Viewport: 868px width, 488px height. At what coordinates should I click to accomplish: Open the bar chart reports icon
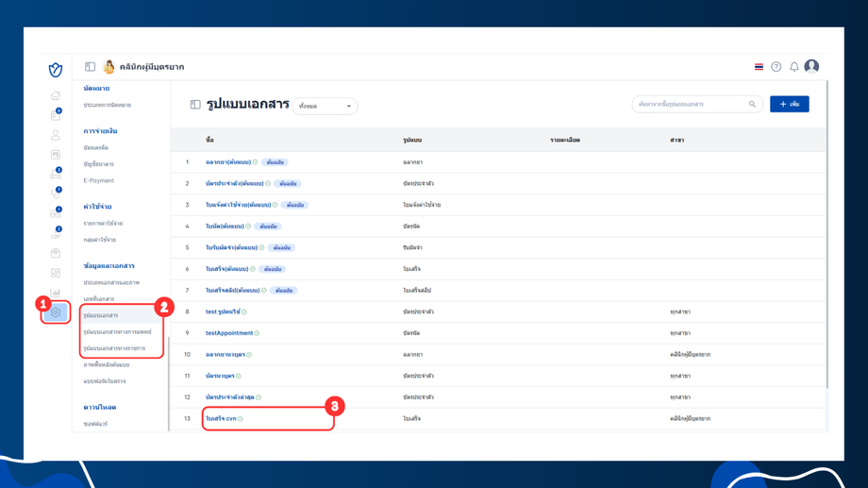(x=56, y=293)
